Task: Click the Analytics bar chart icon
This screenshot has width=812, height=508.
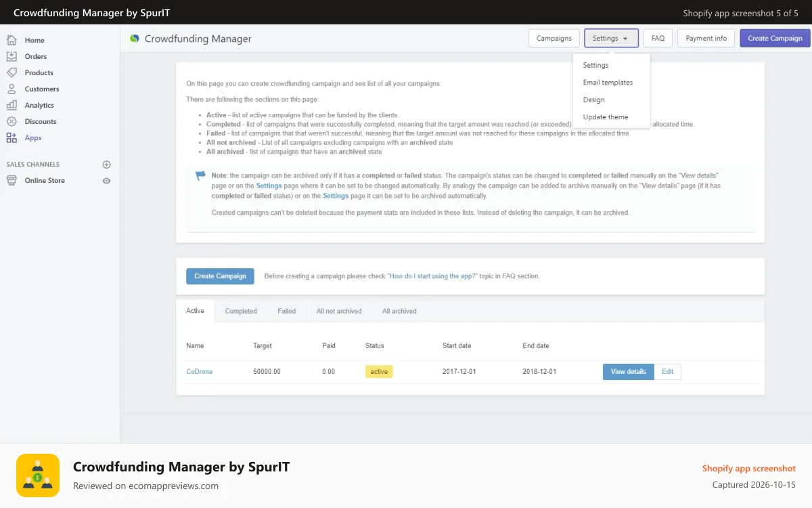Action: pos(12,105)
